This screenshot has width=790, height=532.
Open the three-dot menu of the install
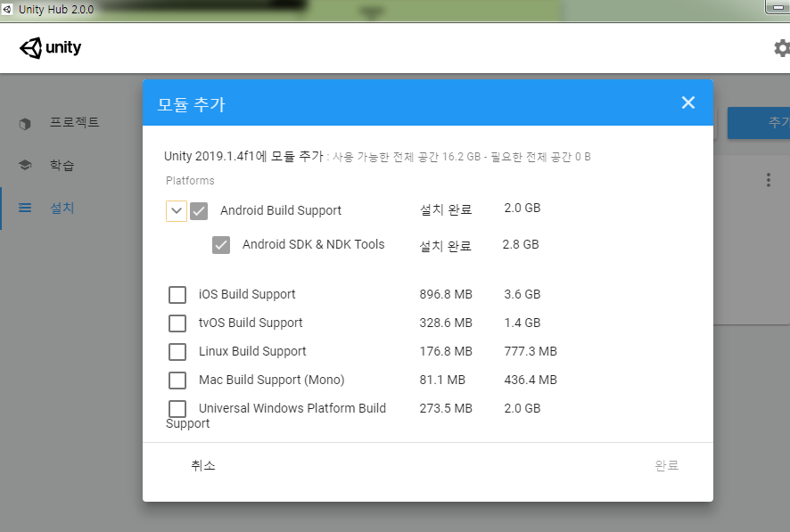(769, 180)
